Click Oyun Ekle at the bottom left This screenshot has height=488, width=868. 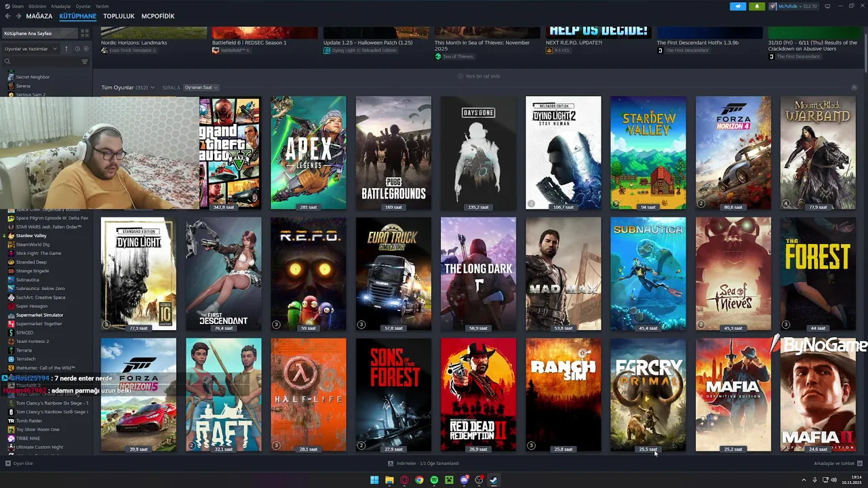point(19,464)
